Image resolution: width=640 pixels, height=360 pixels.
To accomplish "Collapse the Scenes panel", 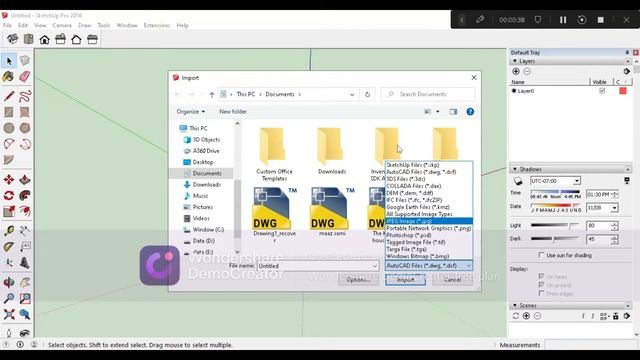I will coord(515,305).
